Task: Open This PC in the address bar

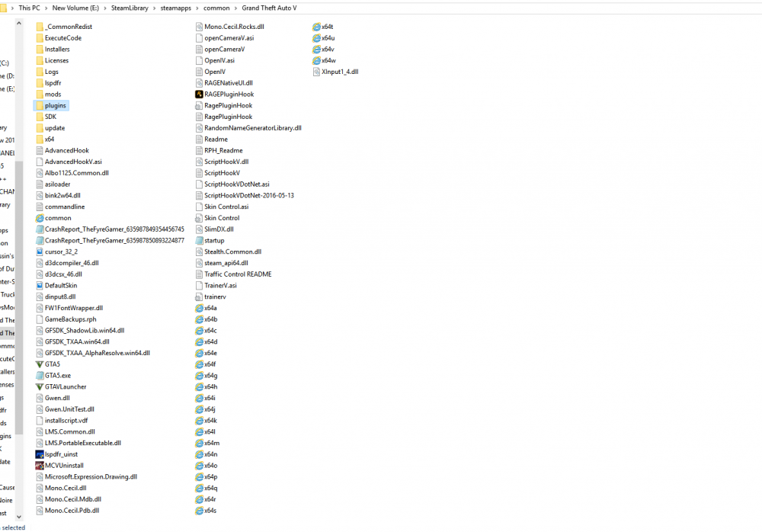Action: 29,8
